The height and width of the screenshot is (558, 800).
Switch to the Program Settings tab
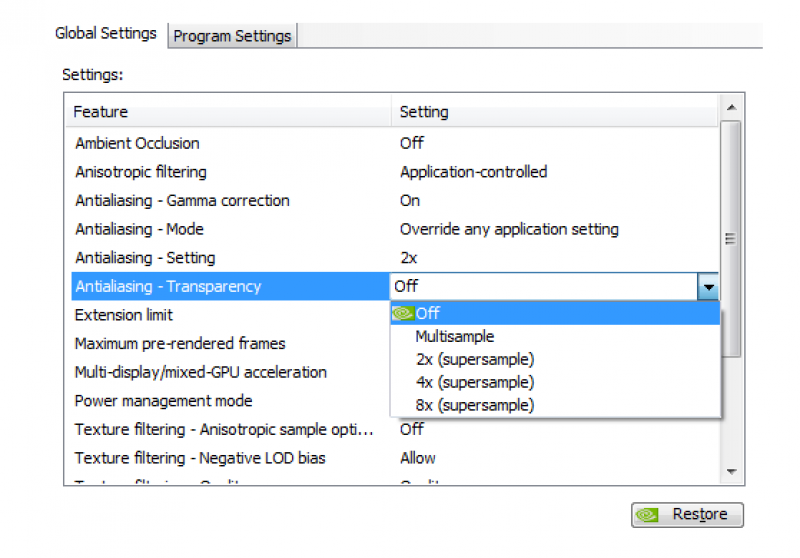pos(232,36)
